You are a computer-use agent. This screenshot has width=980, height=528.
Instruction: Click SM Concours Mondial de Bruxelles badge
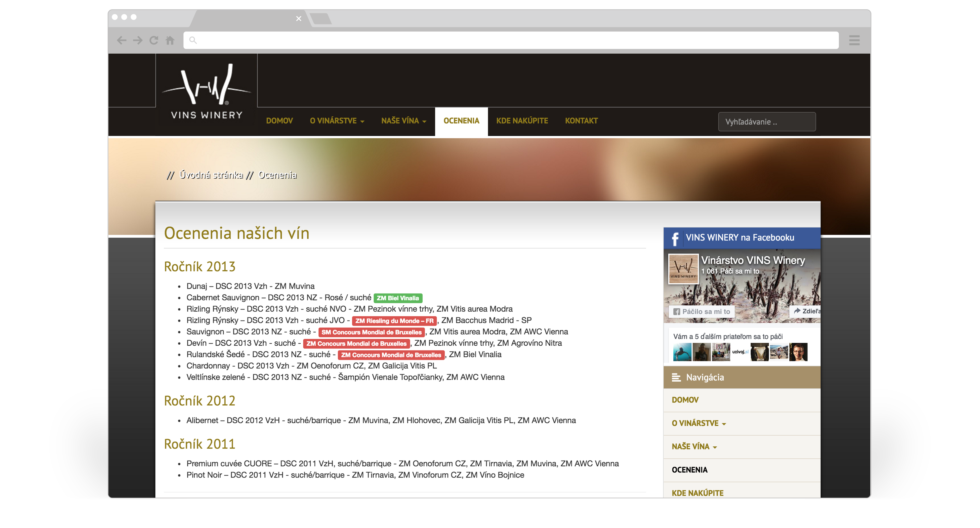pos(371,333)
